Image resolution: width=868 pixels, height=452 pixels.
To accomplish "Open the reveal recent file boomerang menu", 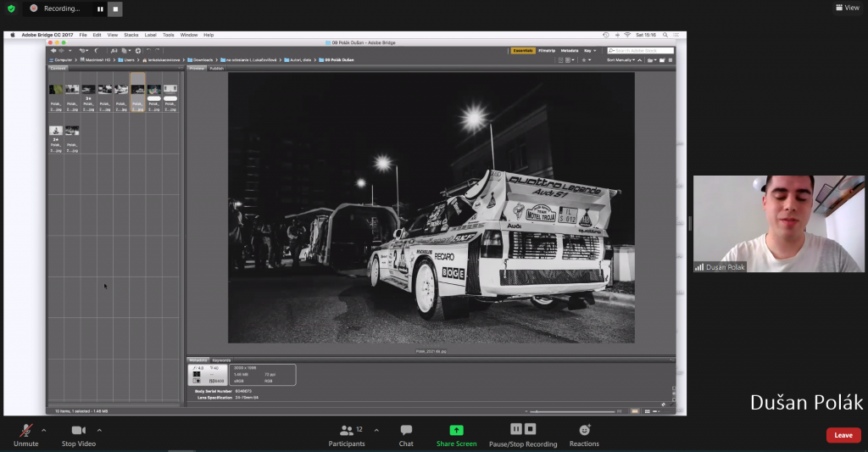I will 84,50.
